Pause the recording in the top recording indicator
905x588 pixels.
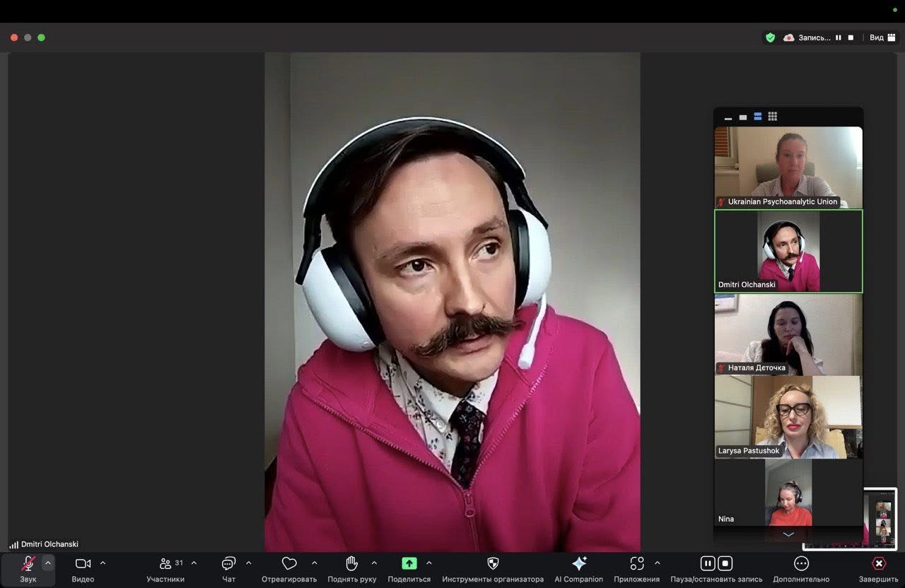[838, 37]
